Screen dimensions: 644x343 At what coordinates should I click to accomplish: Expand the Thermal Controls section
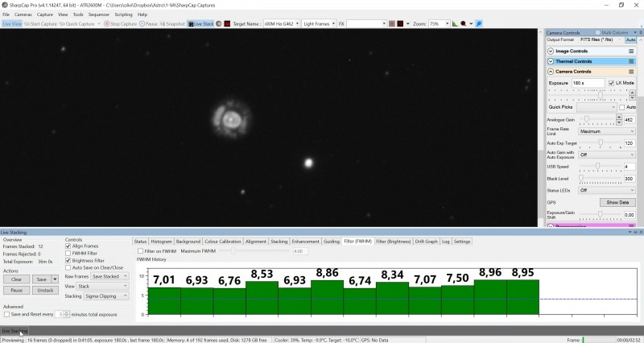coord(551,61)
